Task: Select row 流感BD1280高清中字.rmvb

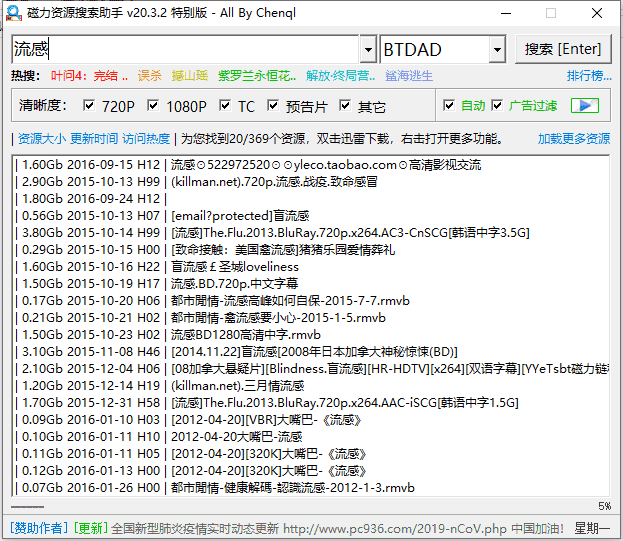Action: coord(311,335)
